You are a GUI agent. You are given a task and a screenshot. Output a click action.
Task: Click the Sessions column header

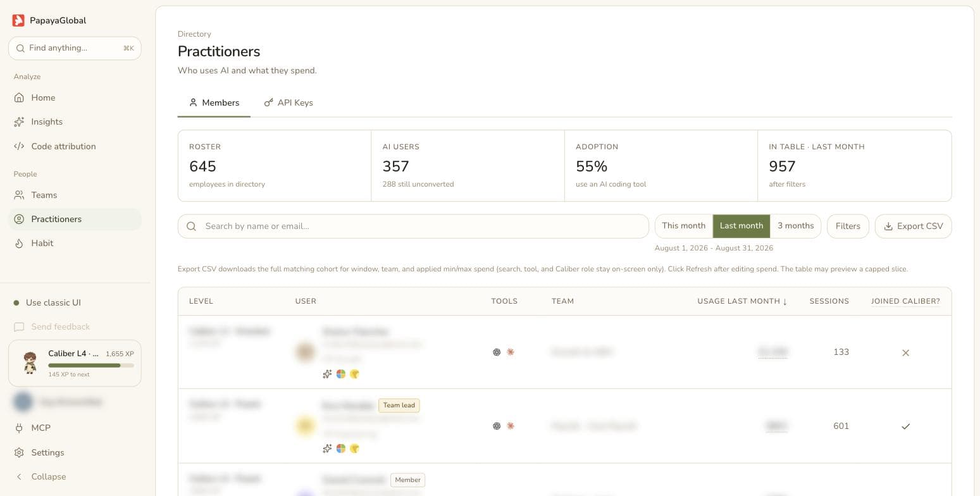click(829, 301)
